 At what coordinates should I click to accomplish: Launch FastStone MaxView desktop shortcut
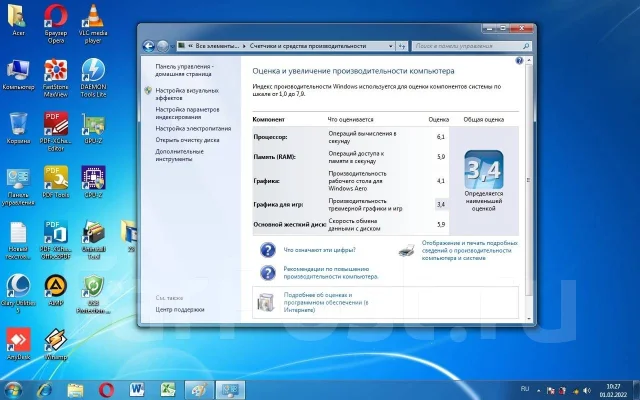(x=56, y=78)
